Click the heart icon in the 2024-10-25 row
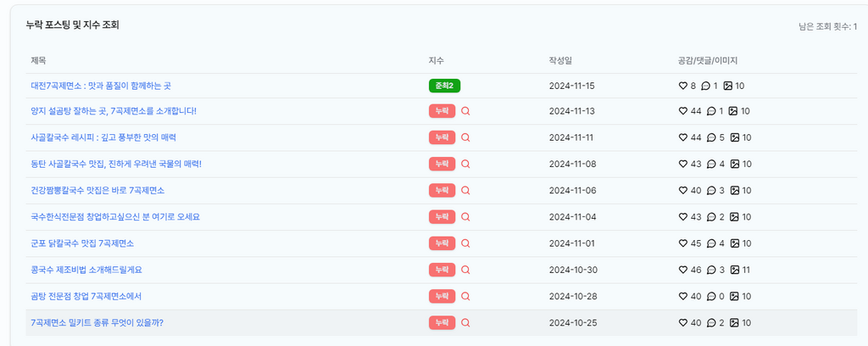Screen dimensions: 868x346 pyautogui.click(x=682, y=323)
